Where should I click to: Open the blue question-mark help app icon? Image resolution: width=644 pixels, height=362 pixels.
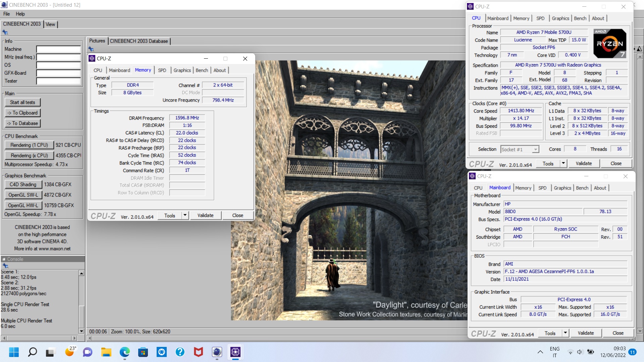(180, 352)
